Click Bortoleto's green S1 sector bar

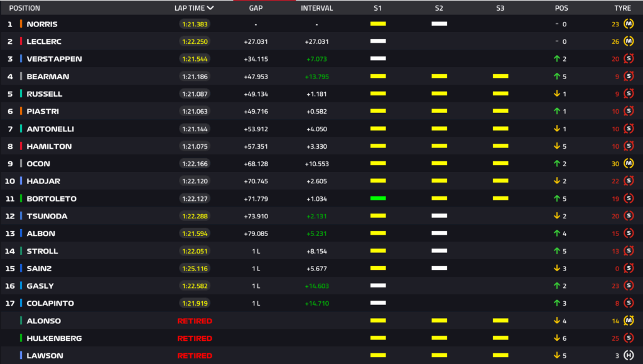[378, 198]
